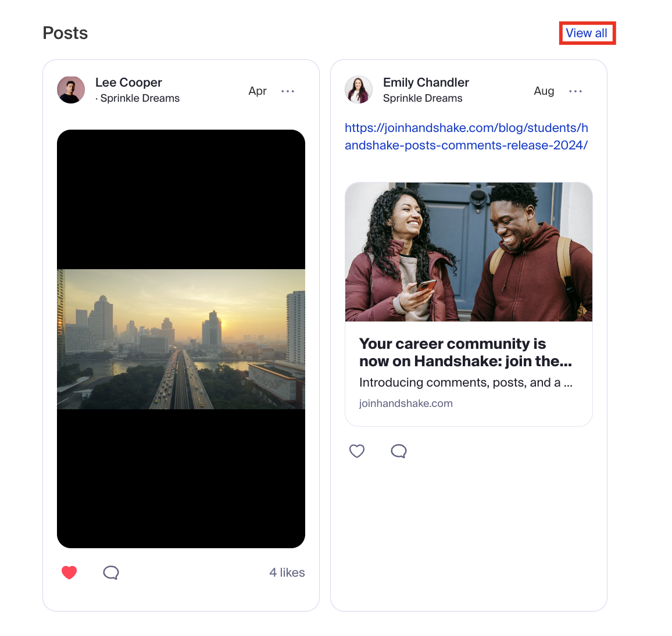Click Sprinkle Dreams under Lee Cooper
Image resolution: width=672 pixels, height=636 pixels.
click(x=140, y=98)
